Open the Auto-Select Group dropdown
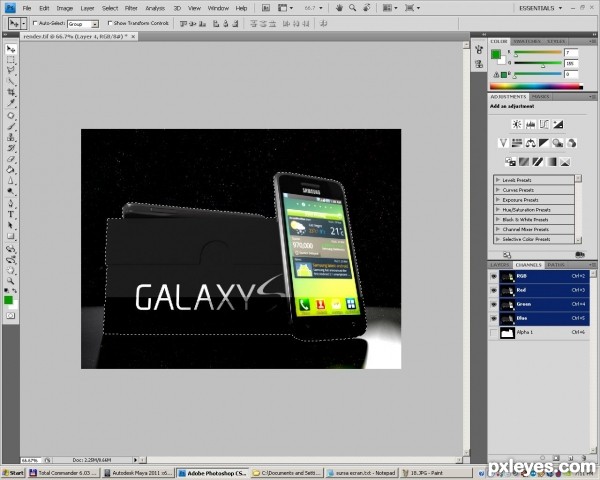Image resolution: width=600 pixels, height=480 pixels. [x=83, y=24]
